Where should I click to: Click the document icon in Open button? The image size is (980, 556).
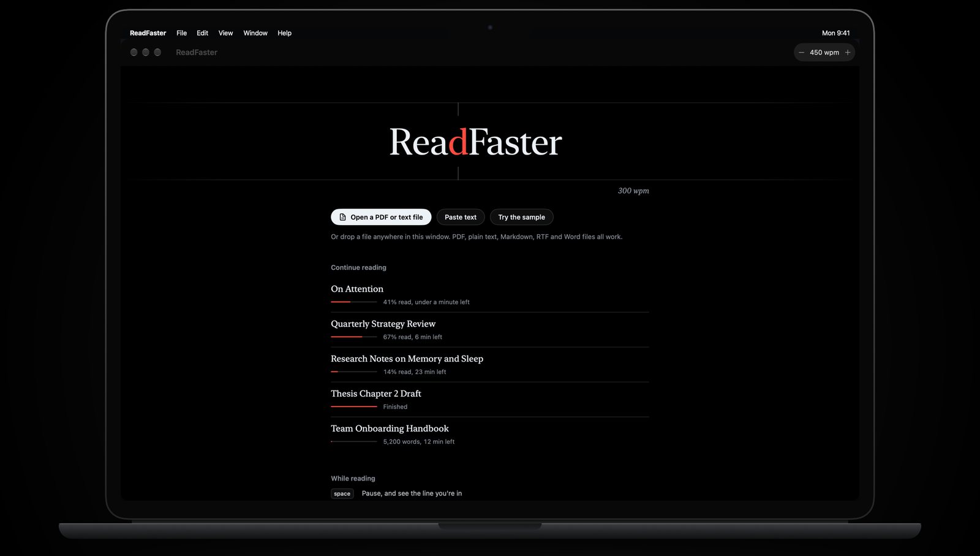(342, 217)
